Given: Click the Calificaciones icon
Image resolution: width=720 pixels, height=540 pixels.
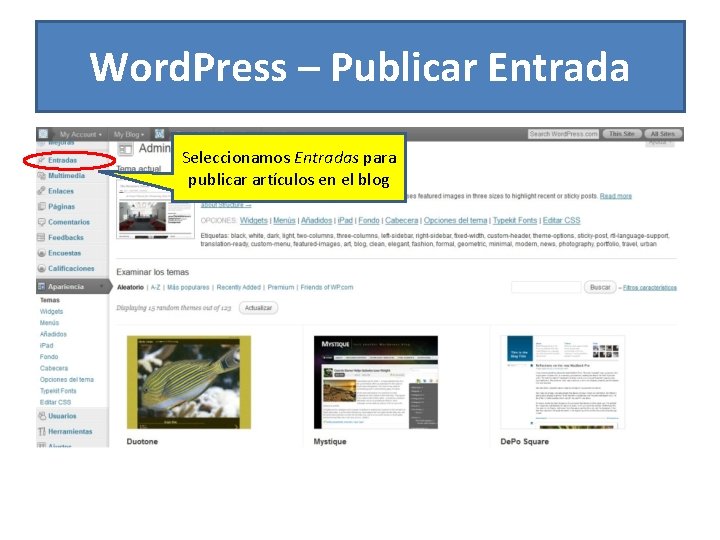Looking at the screenshot, I should click(x=41, y=269).
